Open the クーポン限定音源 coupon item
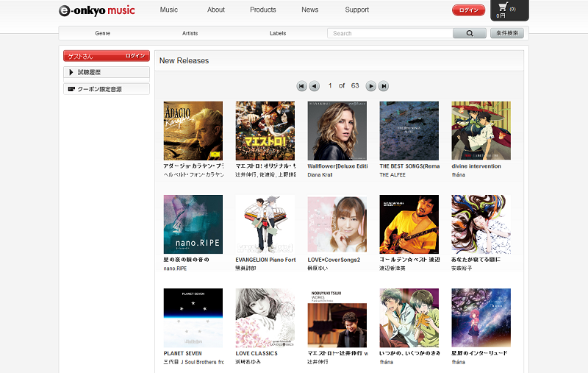This screenshot has width=588, height=373. 107,89
